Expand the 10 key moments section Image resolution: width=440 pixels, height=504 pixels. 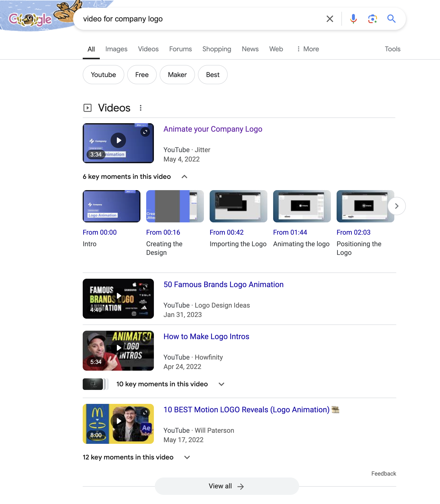(x=221, y=384)
